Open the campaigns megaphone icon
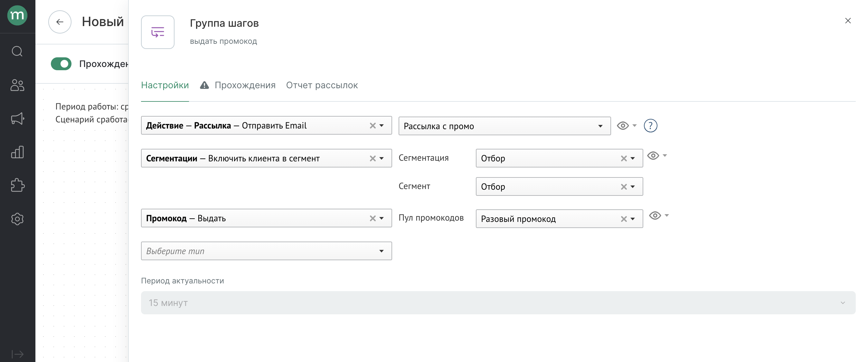 click(x=17, y=118)
